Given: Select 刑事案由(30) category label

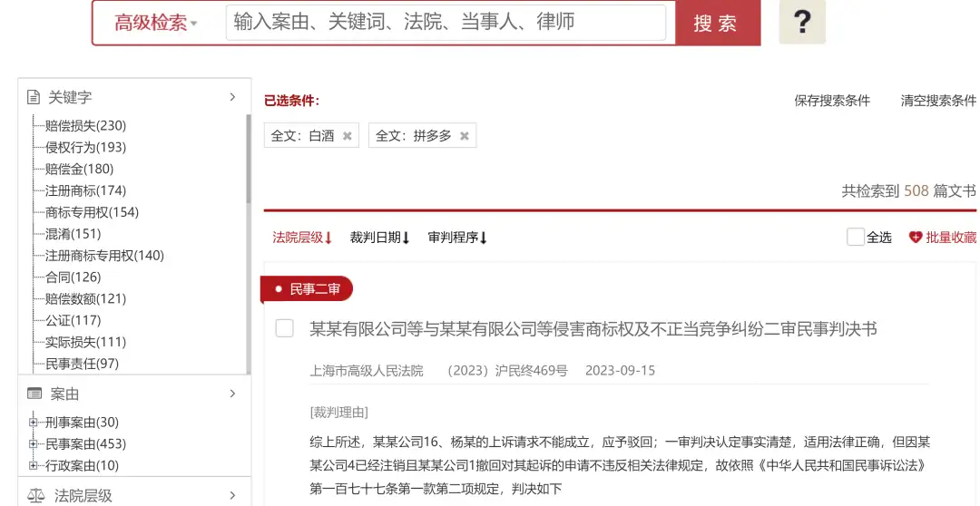Looking at the screenshot, I should click(82, 423).
